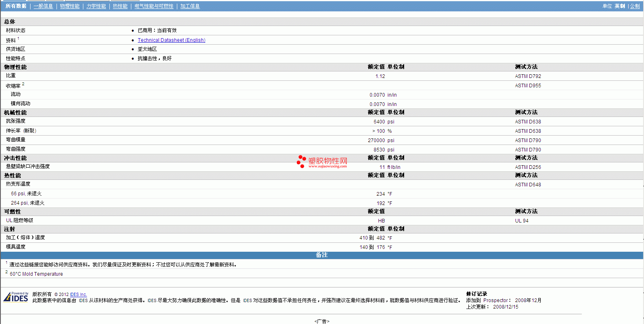
Task: Select the 流动 shrinkage row label
Action: [15, 94]
